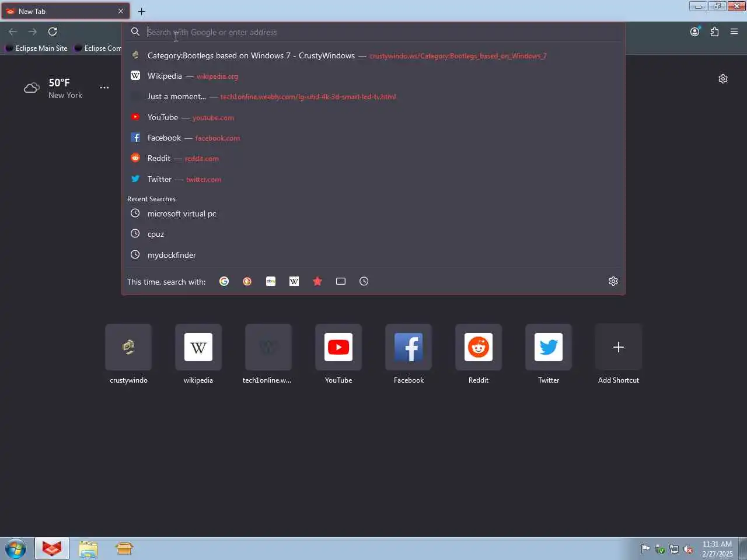Open new tab page personalize gear
Image resolution: width=747 pixels, height=560 pixels.
723,79
